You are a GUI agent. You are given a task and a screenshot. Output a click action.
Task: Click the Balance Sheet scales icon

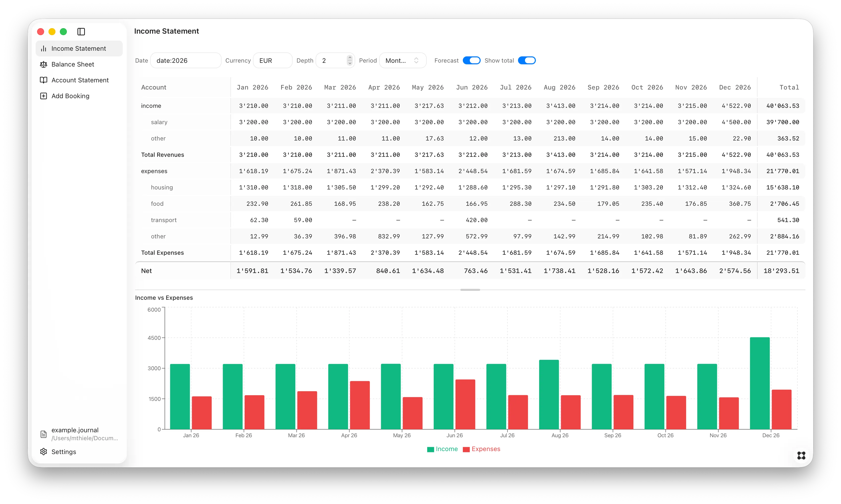44,64
